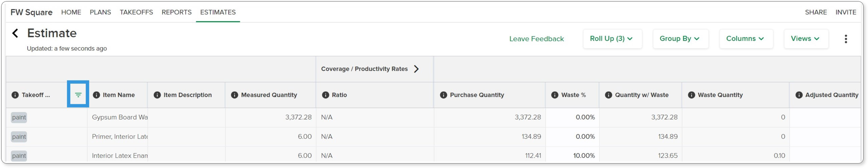Click the info icon next to Ratio

[x=325, y=95]
